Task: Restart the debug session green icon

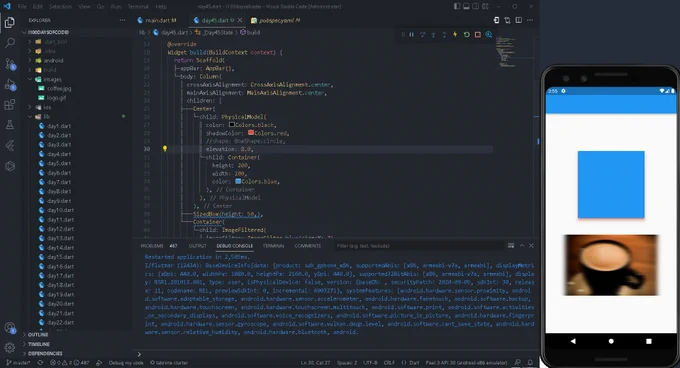Action: (466, 35)
